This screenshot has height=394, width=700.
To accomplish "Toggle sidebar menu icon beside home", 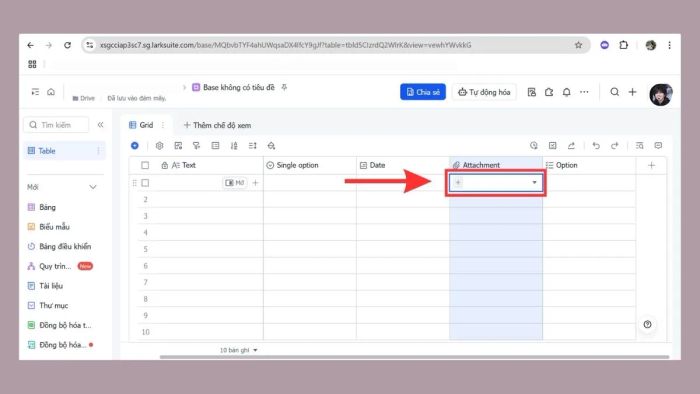I will point(35,92).
